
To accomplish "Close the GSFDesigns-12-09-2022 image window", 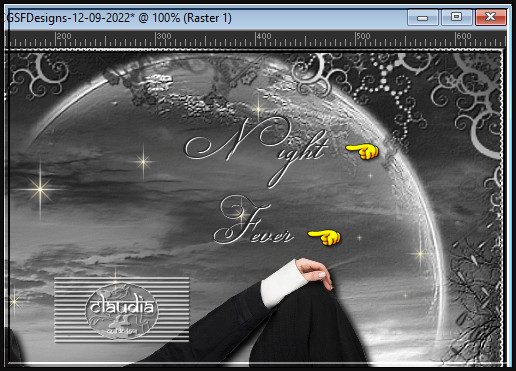I will pos(491,17).
